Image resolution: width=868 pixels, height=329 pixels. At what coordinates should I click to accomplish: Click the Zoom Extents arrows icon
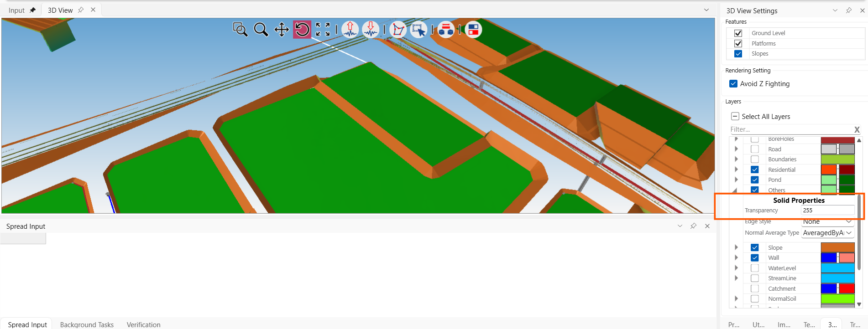pyautogui.click(x=323, y=30)
